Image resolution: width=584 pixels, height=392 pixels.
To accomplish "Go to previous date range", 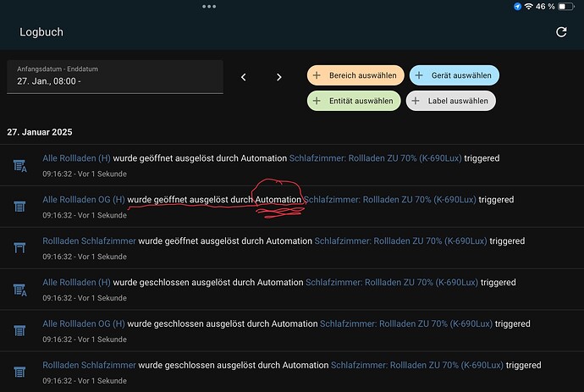I will [244, 77].
